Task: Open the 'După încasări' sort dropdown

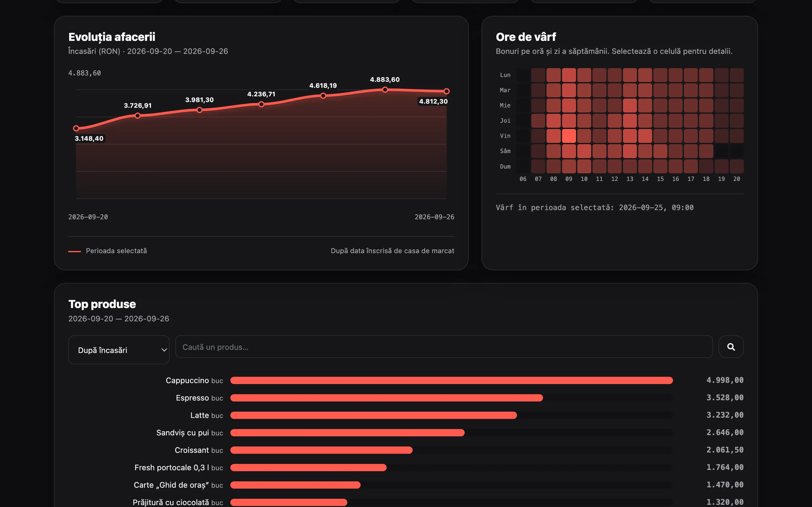Action: point(119,350)
